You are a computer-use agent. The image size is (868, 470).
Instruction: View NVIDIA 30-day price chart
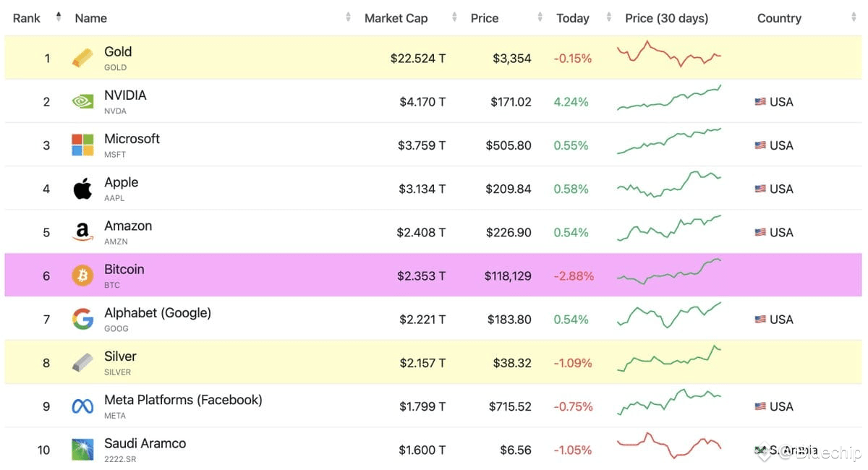pos(669,98)
